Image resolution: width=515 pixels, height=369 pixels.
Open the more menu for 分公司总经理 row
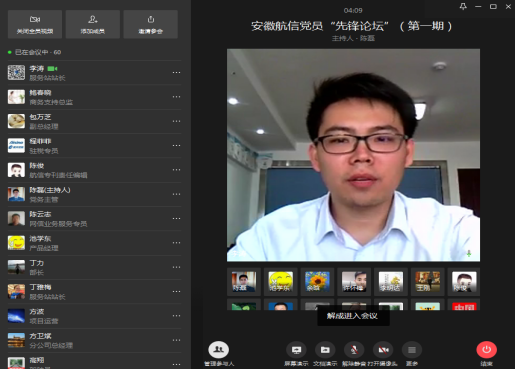pos(176,340)
